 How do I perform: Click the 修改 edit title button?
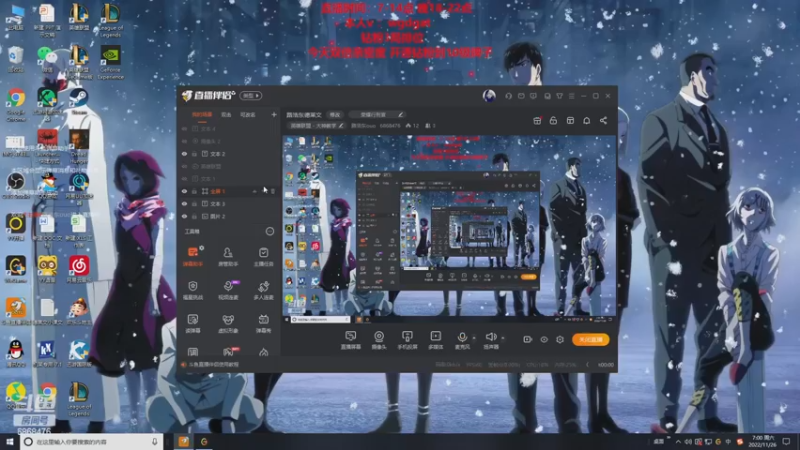coord(335,115)
